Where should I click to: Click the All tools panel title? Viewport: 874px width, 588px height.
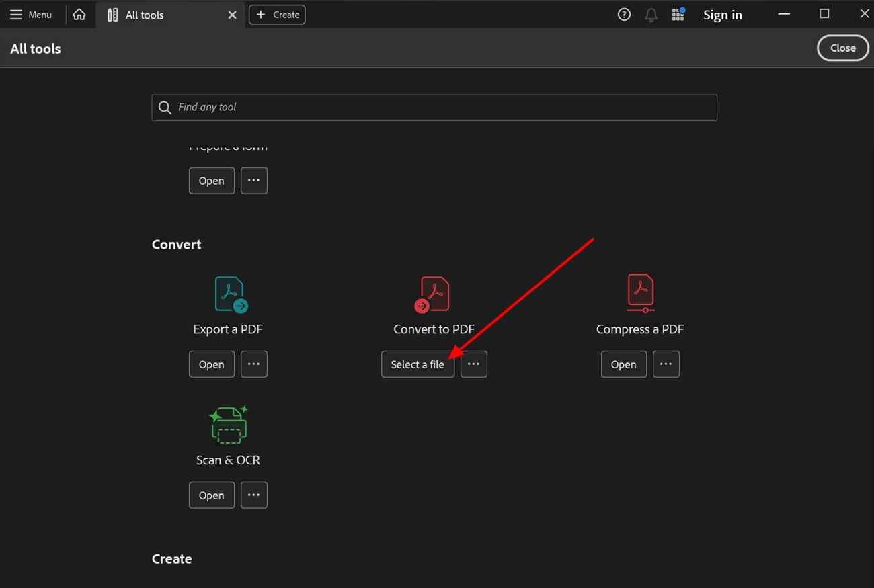[x=36, y=49]
